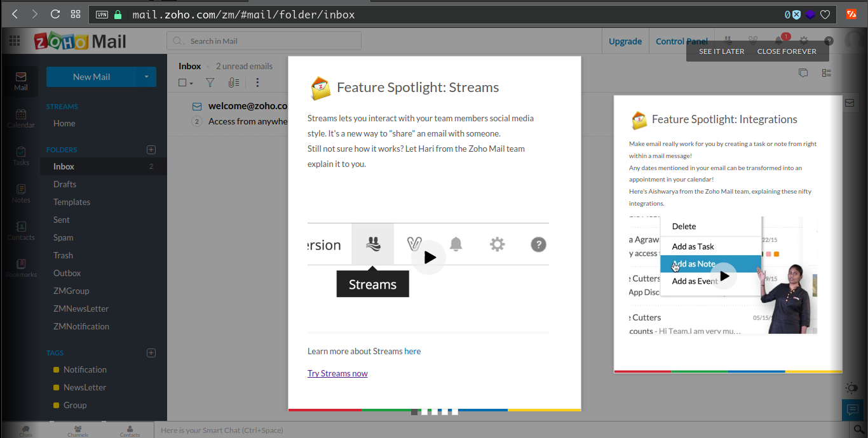Click the browser address bar URL
This screenshot has width=868, height=438.
(243, 14)
